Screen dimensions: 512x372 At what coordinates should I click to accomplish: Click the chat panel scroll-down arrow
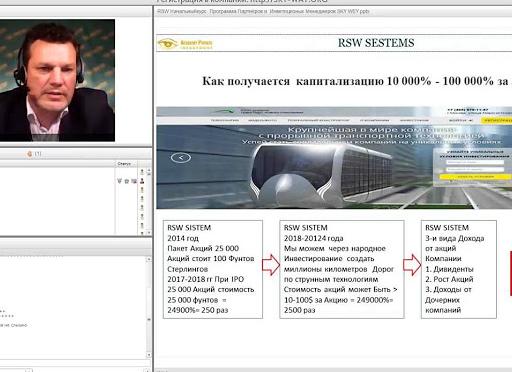click(x=149, y=355)
